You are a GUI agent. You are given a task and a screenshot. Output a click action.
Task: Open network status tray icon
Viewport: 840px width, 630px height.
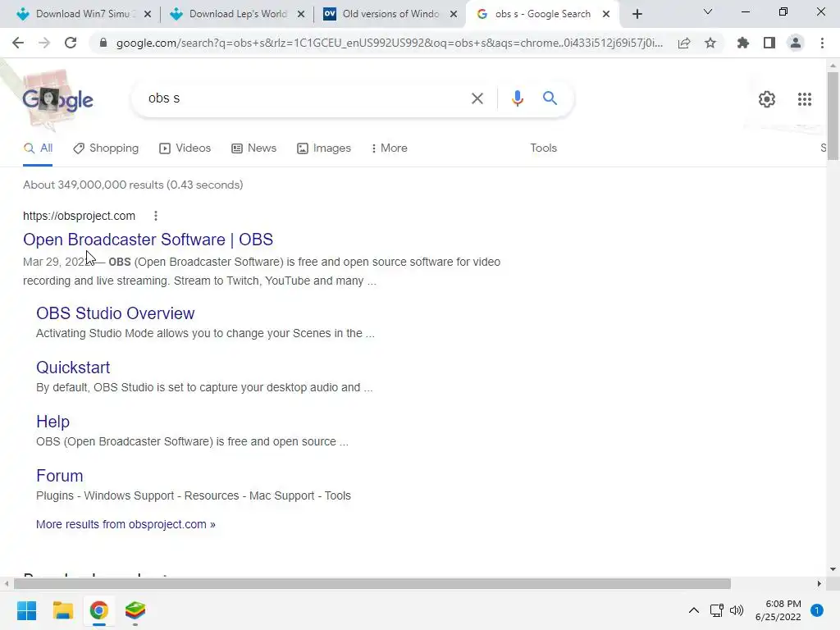(716, 610)
